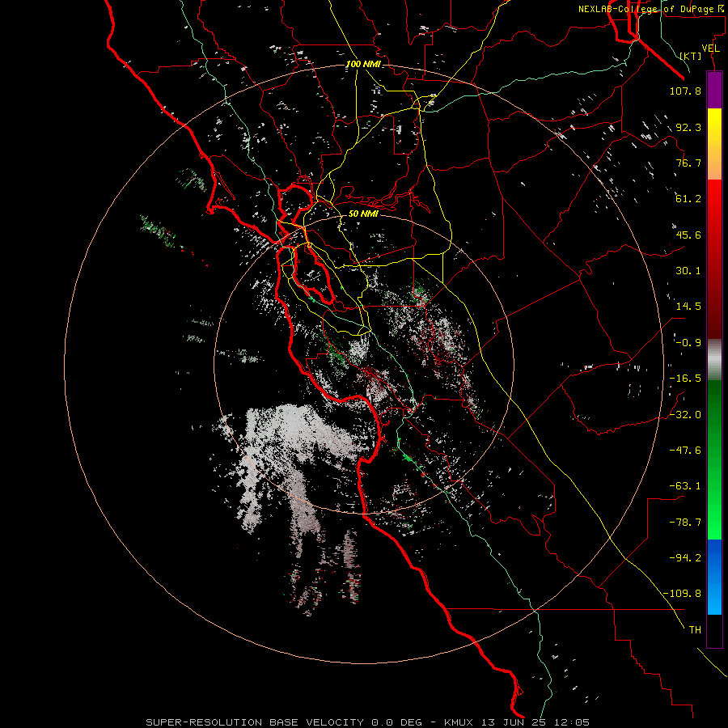Select the -109.8 legend value
The width and height of the screenshot is (728, 728).
pos(683,594)
